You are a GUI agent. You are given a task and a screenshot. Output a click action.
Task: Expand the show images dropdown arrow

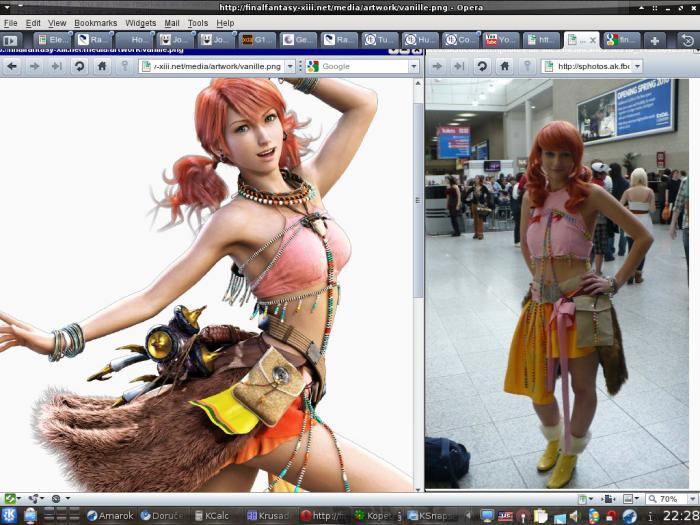click(637, 499)
